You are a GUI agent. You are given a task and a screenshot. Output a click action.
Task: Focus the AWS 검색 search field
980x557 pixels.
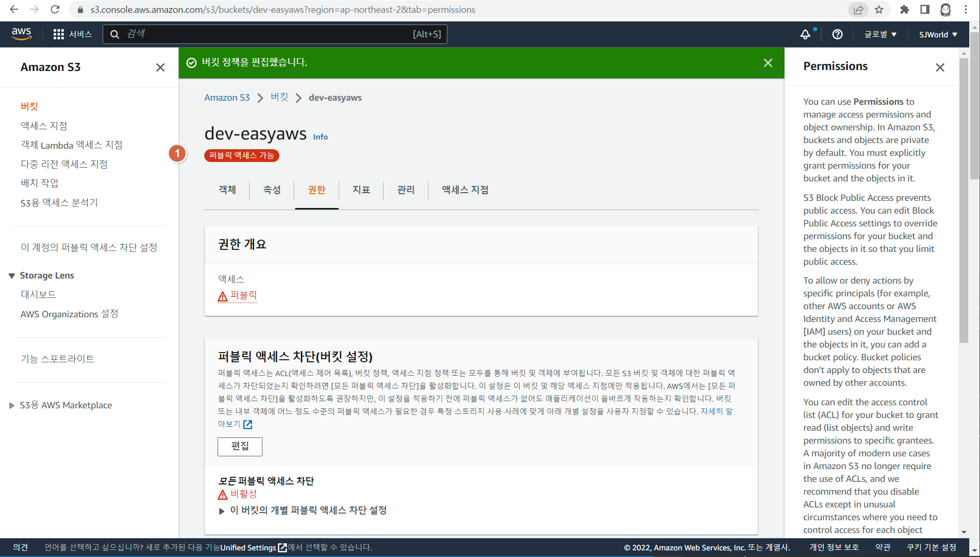coord(275,34)
